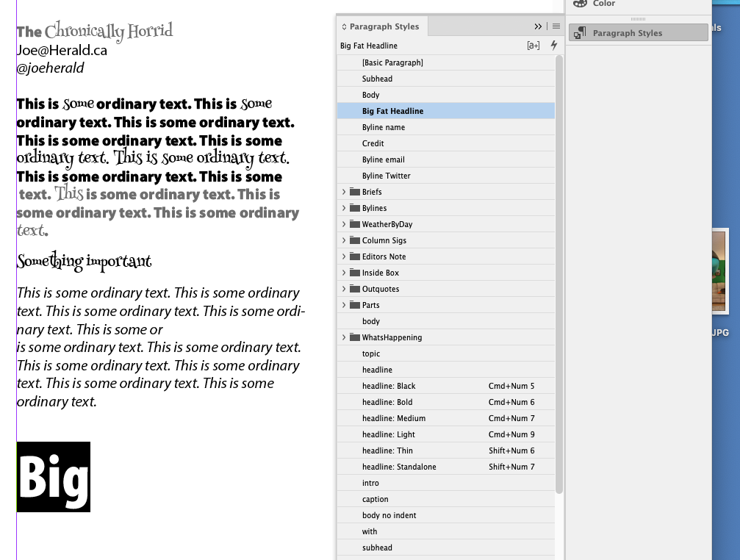The image size is (740, 560).
Task: Expand the WhatsHappening style group
Action: click(344, 337)
